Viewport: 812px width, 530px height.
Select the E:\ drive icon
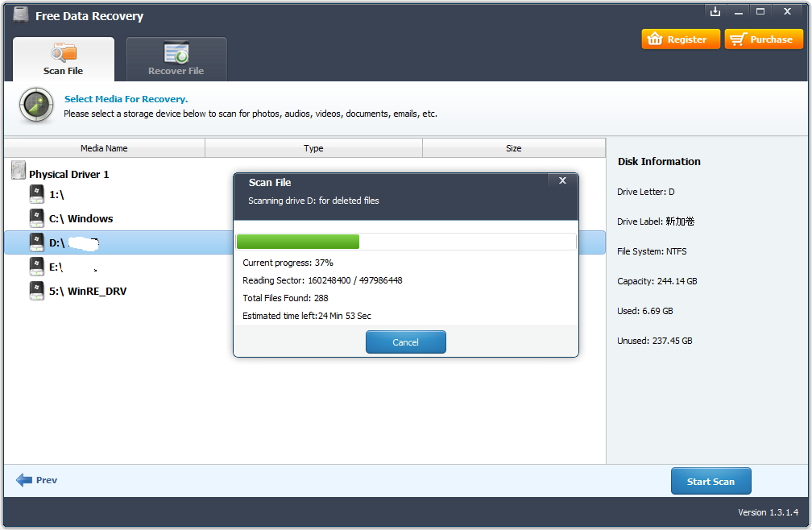(37, 267)
